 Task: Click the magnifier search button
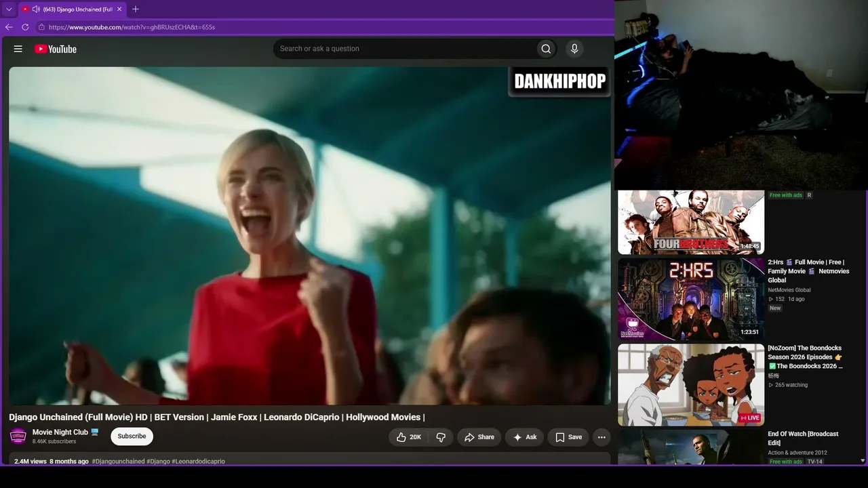(546, 49)
